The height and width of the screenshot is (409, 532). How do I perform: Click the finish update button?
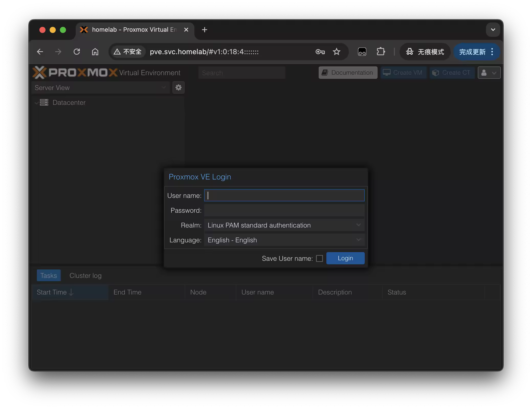coord(477,52)
